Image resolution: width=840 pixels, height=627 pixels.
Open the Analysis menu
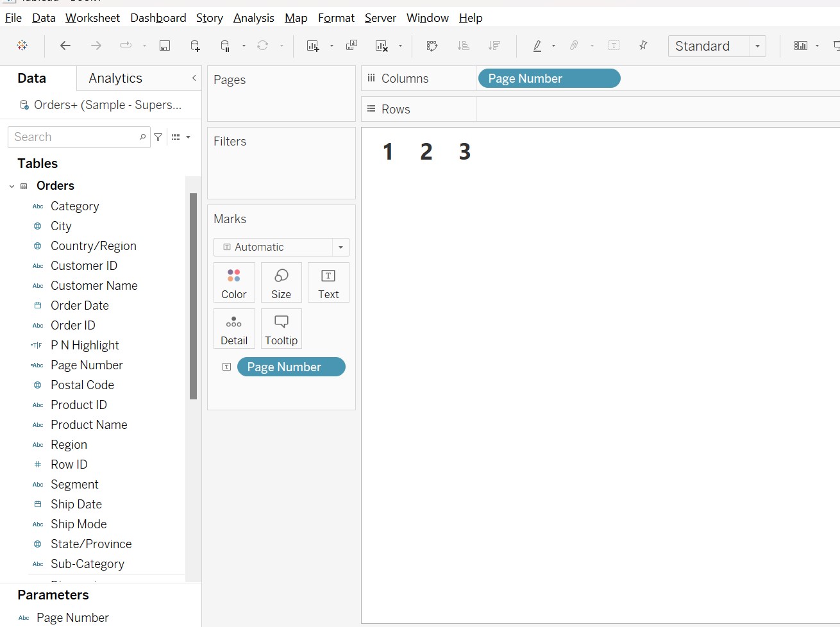(253, 18)
